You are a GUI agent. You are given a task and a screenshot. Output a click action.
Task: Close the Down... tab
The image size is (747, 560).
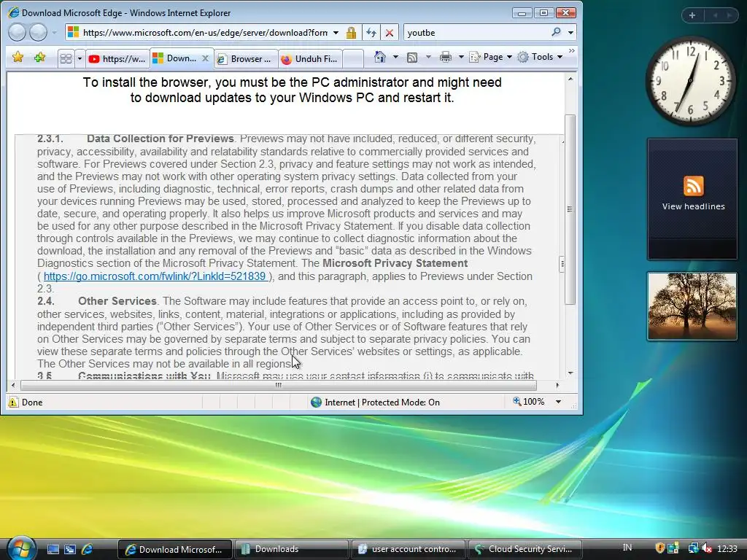tap(205, 58)
